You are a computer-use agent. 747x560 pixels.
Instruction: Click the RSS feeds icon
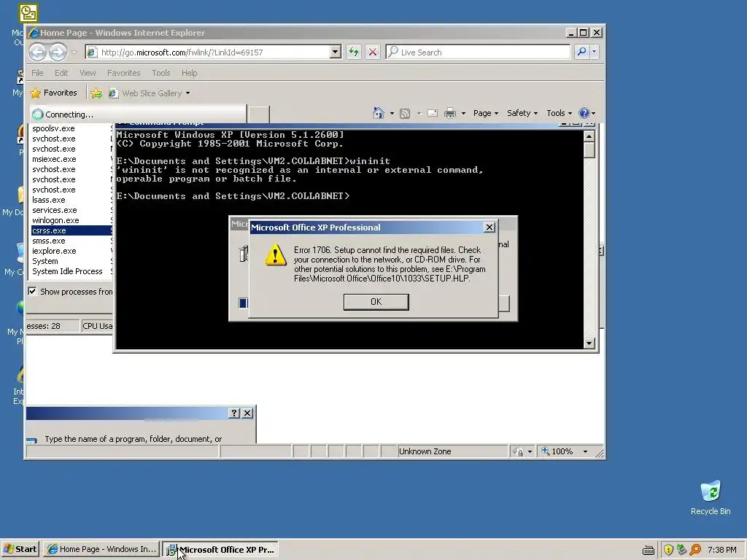(405, 113)
